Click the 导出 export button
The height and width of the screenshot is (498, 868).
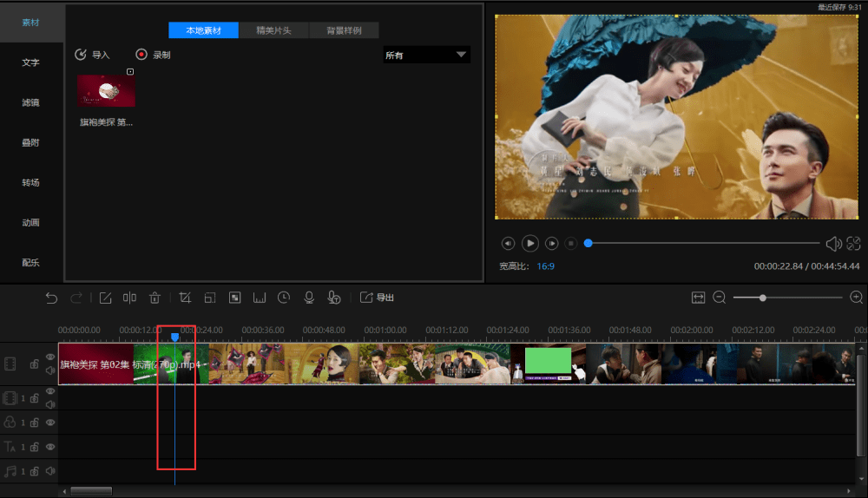pyautogui.click(x=378, y=298)
